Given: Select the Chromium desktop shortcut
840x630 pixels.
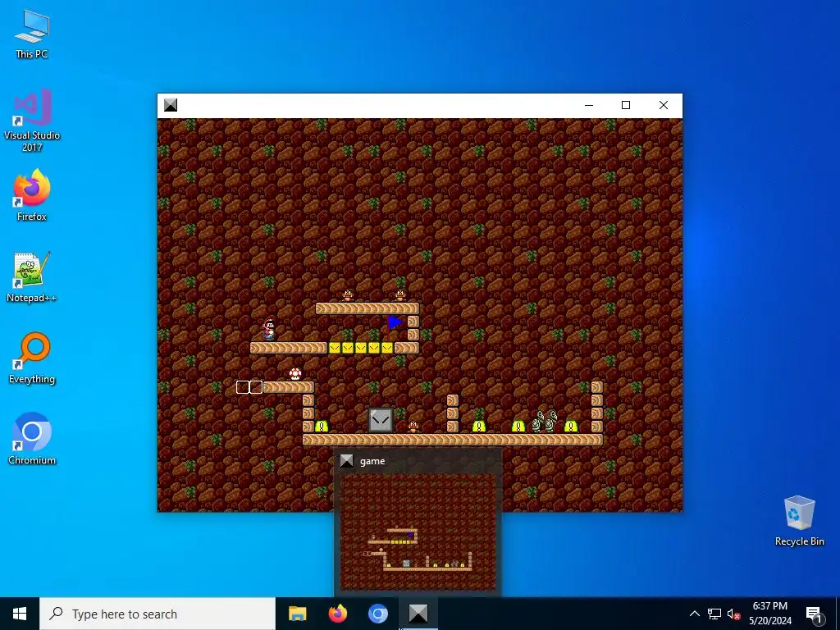Looking at the screenshot, I should (32, 439).
